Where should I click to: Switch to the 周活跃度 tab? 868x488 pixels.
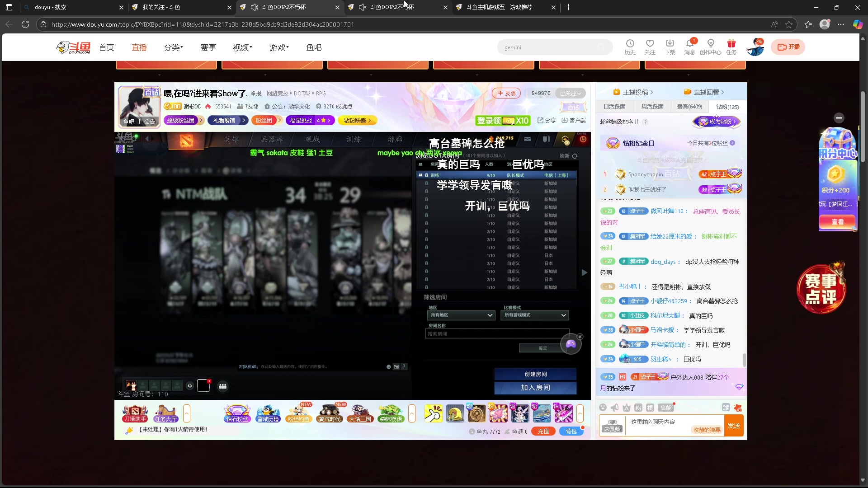(x=652, y=107)
